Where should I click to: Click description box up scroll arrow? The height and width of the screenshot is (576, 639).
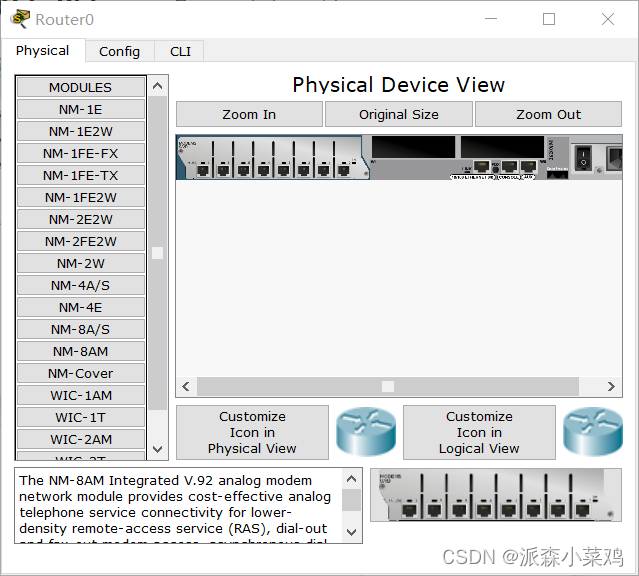pos(351,479)
